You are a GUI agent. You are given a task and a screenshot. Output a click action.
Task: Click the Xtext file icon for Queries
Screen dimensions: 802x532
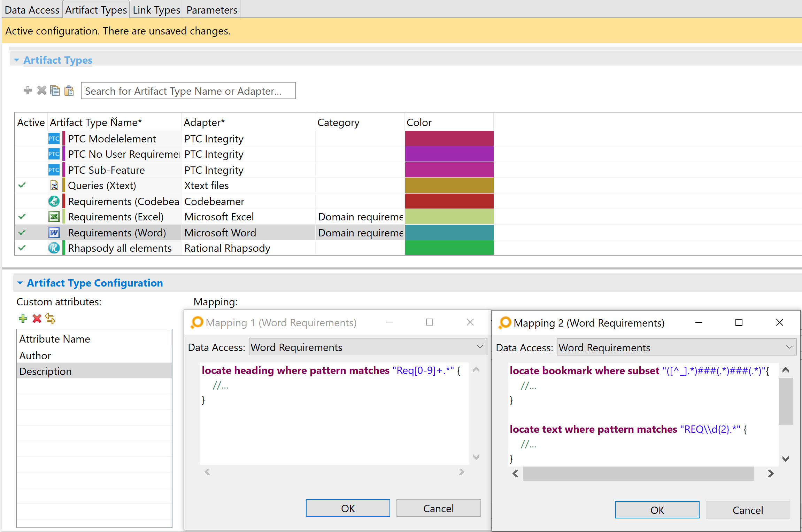pos(54,186)
